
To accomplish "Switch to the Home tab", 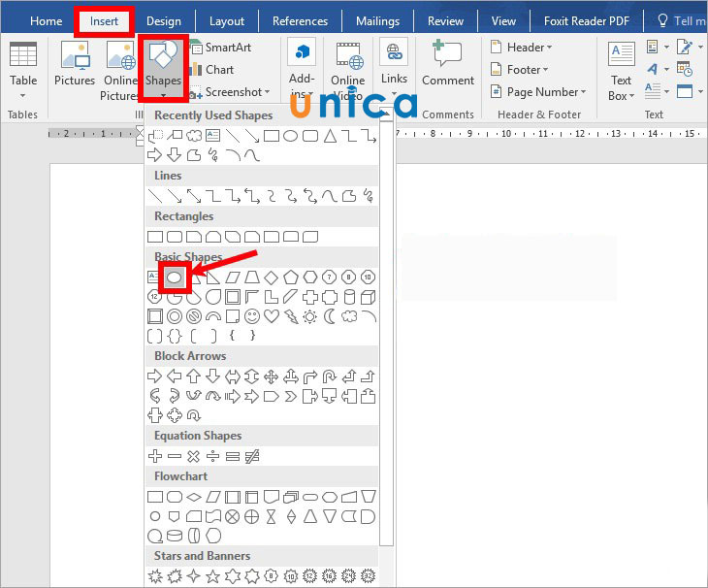I will pyautogui.click(x=46, y=21).
